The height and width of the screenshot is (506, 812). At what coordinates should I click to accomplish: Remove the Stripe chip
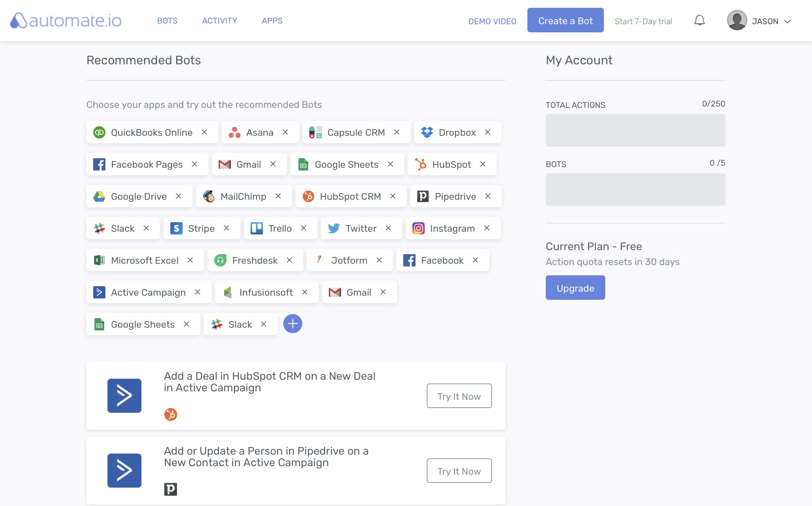pyautogui.click(x=226, y=228)
